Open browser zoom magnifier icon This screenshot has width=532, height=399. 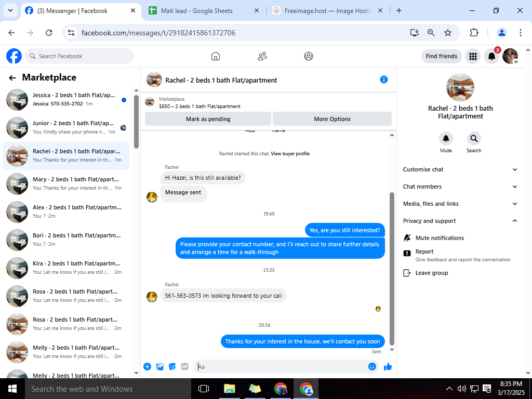pyautogui.click(x=431, y=33)
